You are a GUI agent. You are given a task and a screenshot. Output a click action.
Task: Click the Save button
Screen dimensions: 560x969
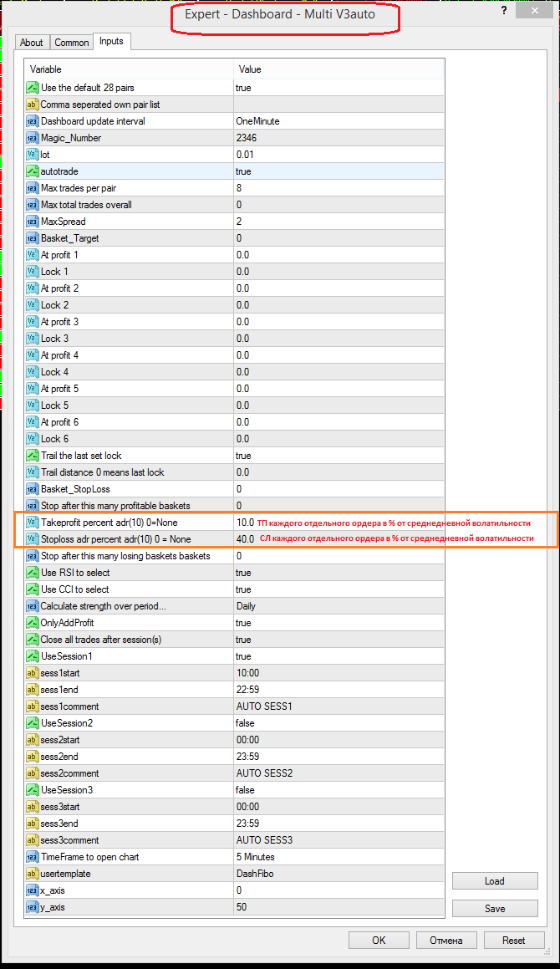(495, 909)
